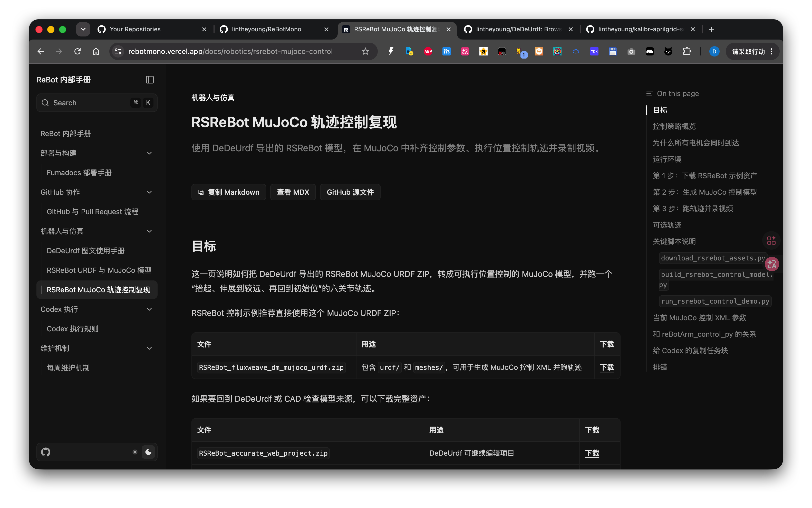Close the Your Repositories tab
The width and height of the screenshot is (812, 508).
click(x=204, y=29)
